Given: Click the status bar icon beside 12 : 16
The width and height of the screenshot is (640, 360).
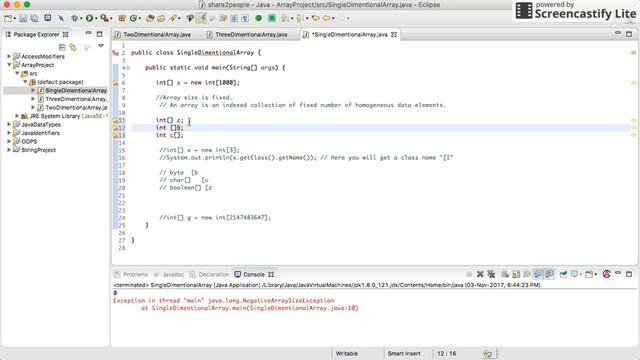Looking at the screenshot, I should 487,353.
